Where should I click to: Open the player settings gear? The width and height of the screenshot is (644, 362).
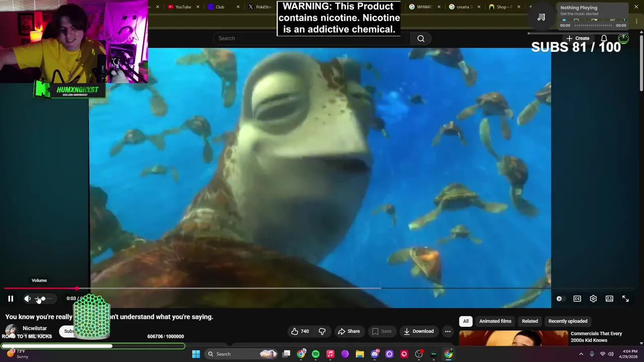593,299
